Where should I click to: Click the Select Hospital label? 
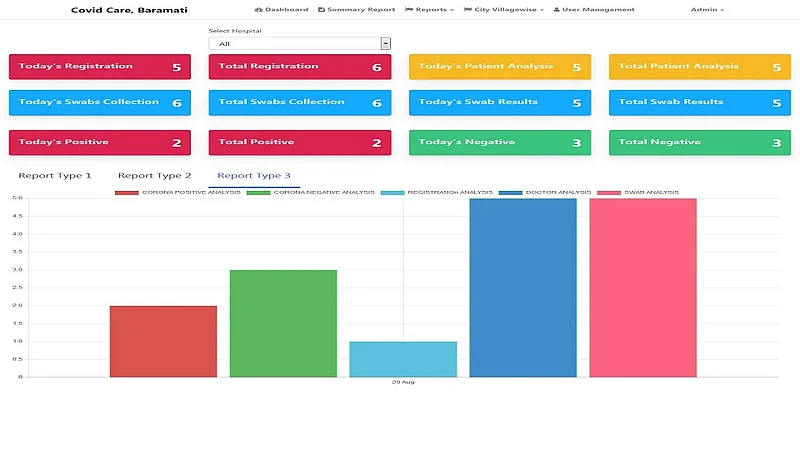pos(235,31)
